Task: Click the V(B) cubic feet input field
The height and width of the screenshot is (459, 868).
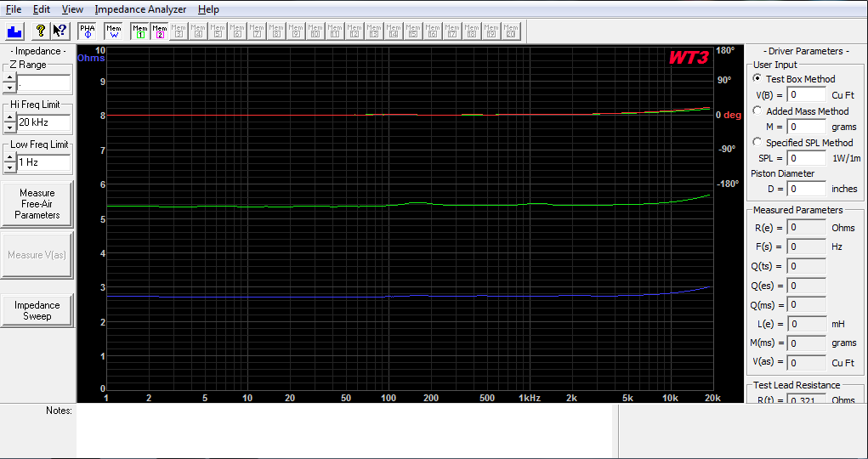Action: (807, 94)
